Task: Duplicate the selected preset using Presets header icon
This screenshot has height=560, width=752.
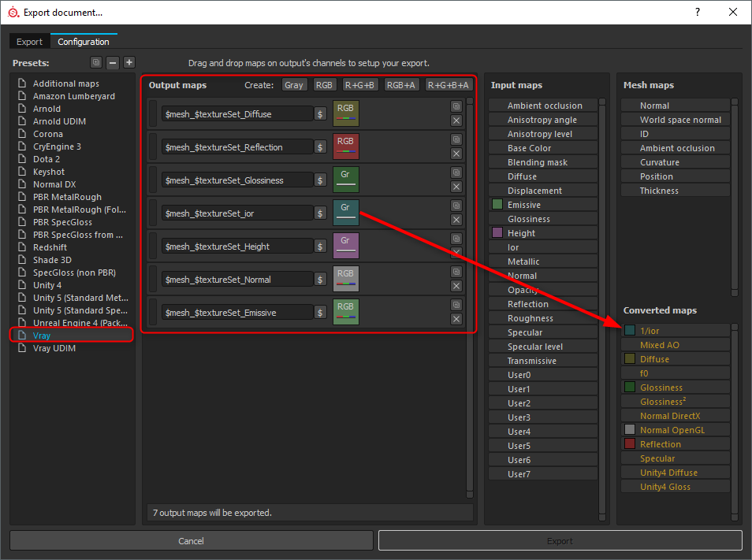Action: click(96, 62)
